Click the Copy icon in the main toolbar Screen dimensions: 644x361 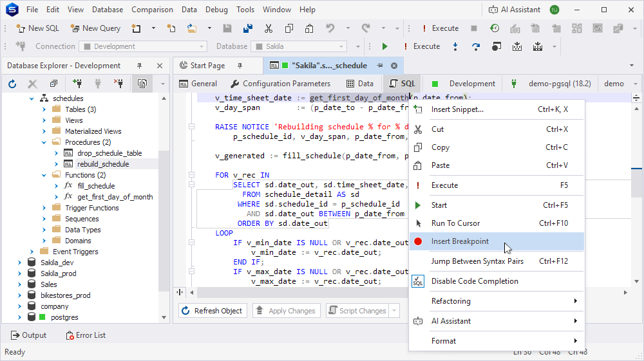pos(289,28)
